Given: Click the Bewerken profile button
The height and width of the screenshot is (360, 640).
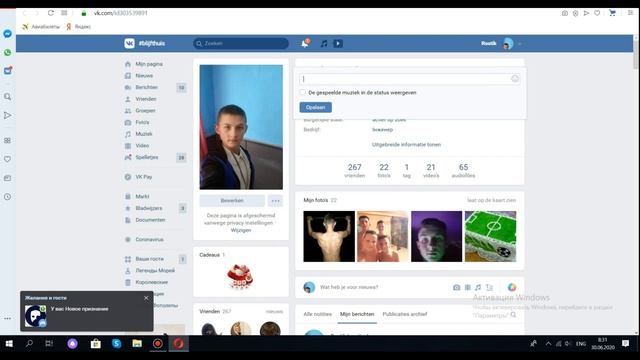Looking at the screenshot, I should point(232,201).
